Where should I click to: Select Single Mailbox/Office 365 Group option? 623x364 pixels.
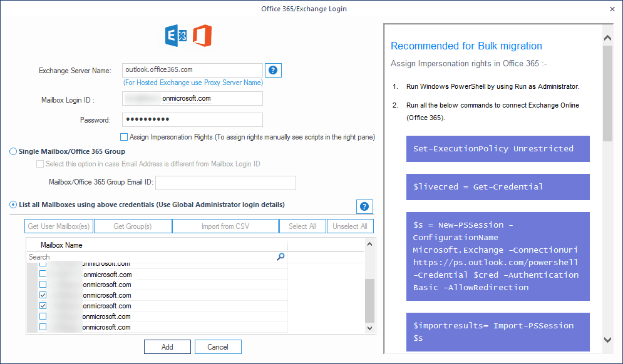pyautogui.click(x=13, y=151)
